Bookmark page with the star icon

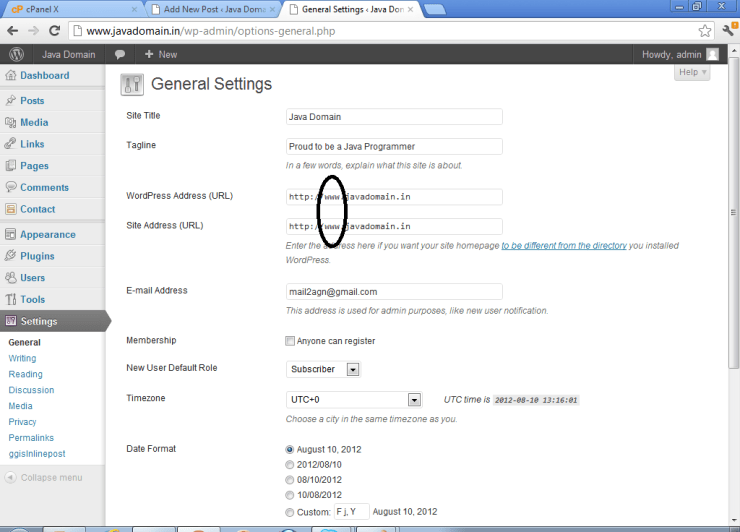pyautogui.click(x=705, y=31)
